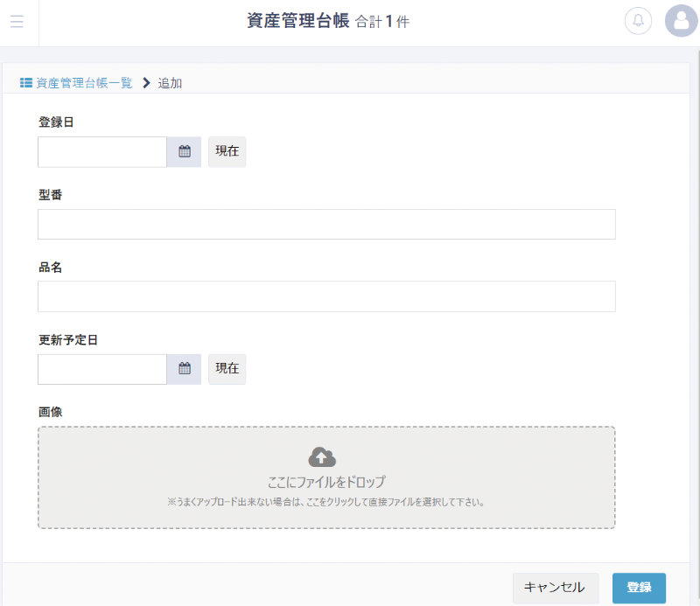Click the user profile avatar
700x606 pixels.
[681, 22]
